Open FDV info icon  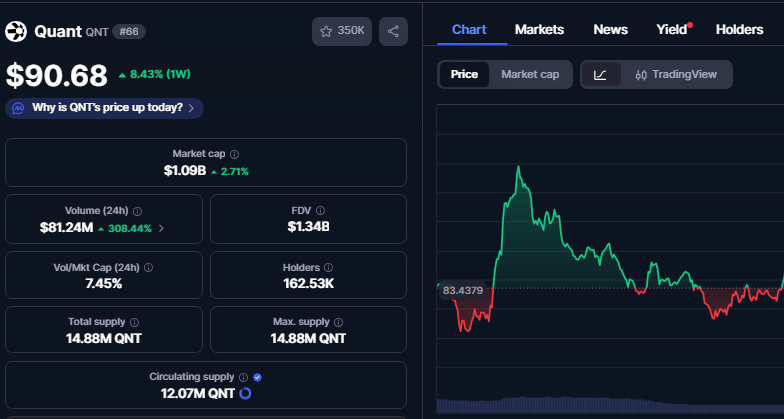coord(320,210)
